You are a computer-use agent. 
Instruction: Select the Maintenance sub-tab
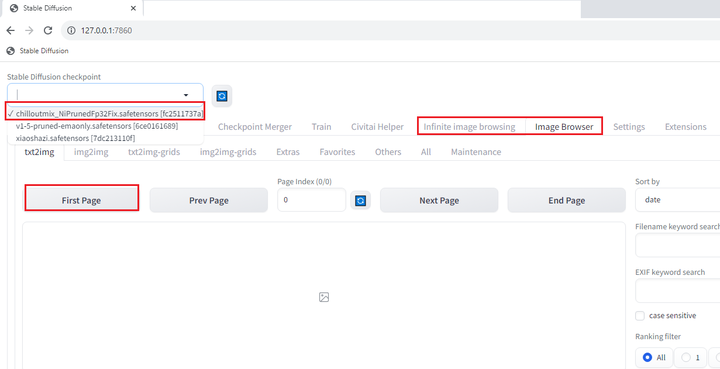coord(476,152)
